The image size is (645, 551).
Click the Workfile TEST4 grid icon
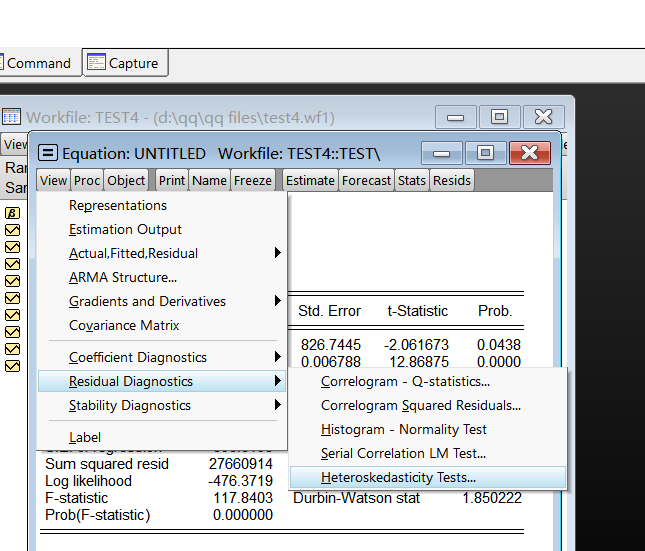[x=12, y=118]
